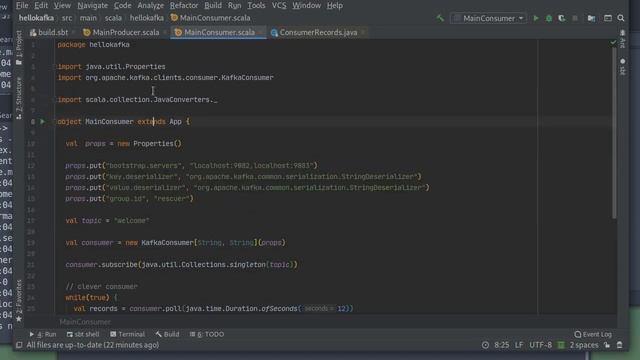Click hellokafka project root in breadcrumb
The image size is (640, 360).
(36, 18)
